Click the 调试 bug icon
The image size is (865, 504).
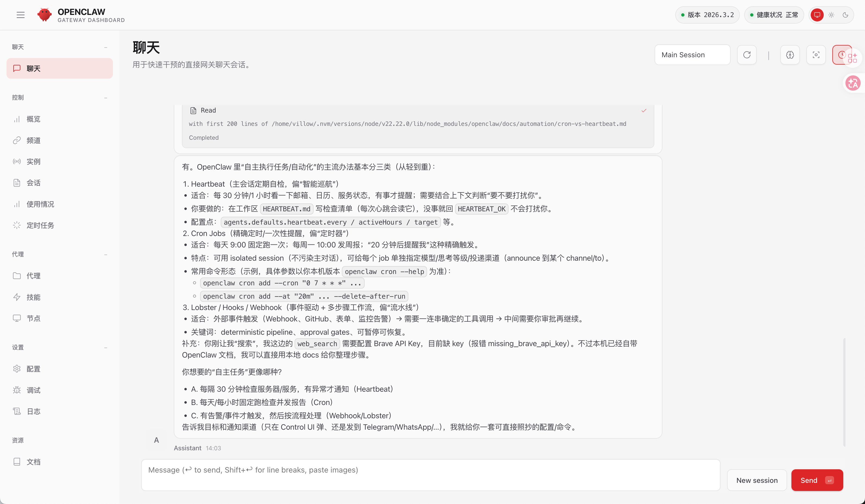click(17, 390)
